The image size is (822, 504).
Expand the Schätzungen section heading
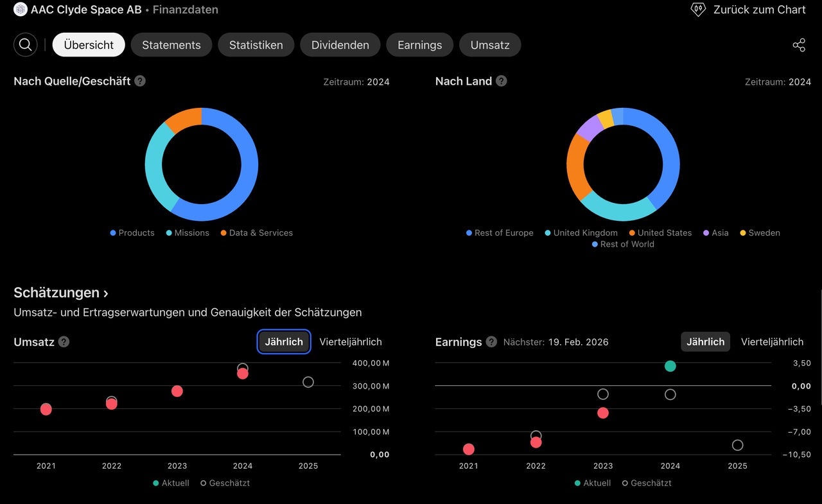(x=61, y=293)
